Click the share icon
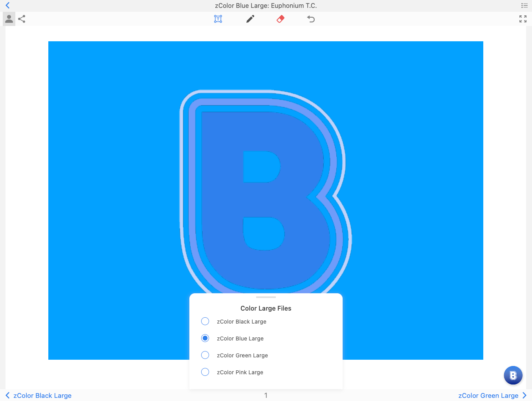The height and width of the screenshot is (401, 532). 22,19
